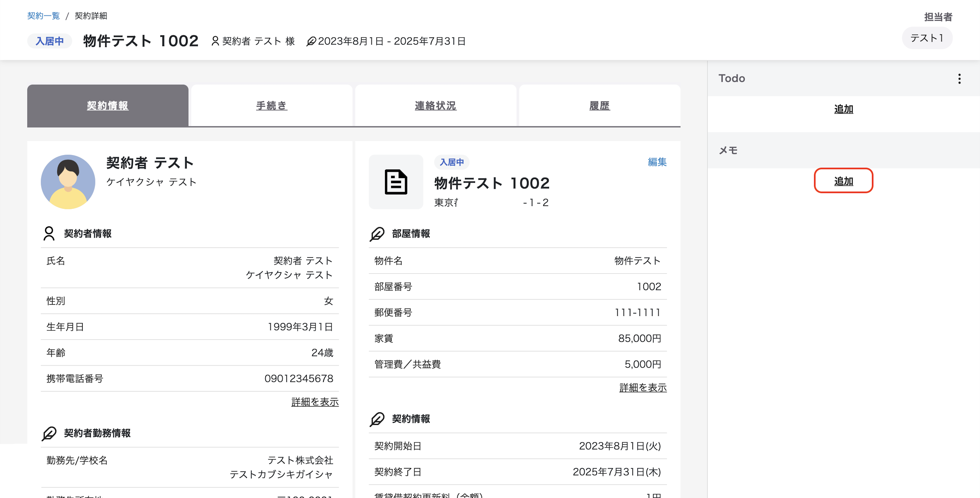Click the contractor avatar image

click(x=68, y=181)
